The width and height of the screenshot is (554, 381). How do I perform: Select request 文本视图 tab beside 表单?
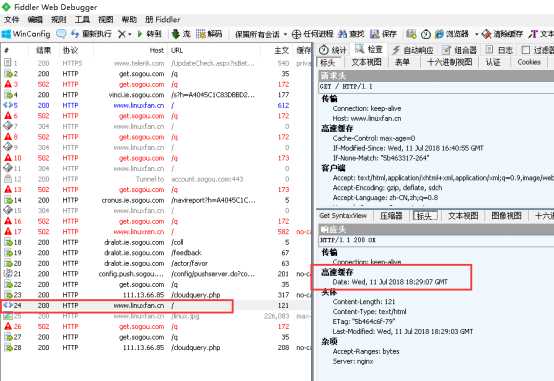(x=366, y=62)
